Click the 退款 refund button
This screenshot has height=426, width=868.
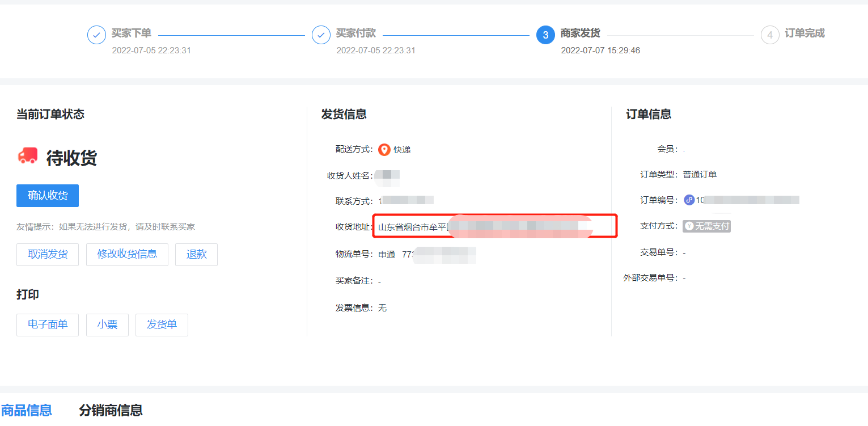click(196, 255)
